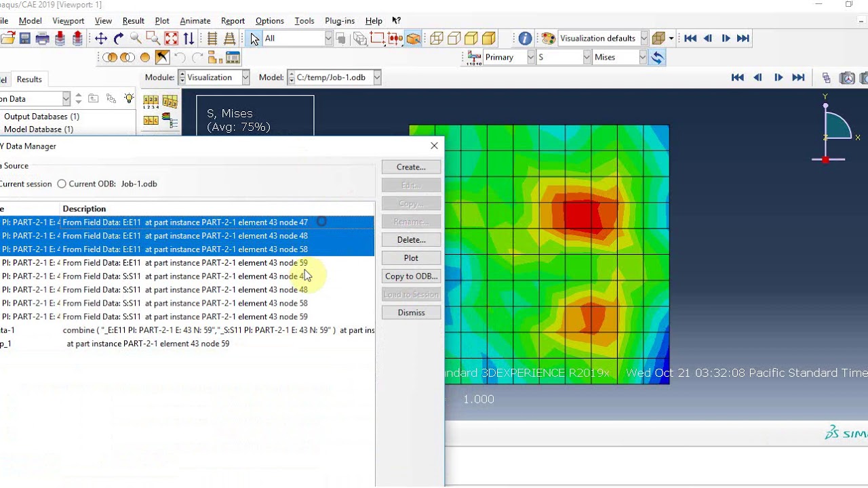Select the Magnify View tool
This screenshot has width=868, height=488.
(x=136, y=39)
